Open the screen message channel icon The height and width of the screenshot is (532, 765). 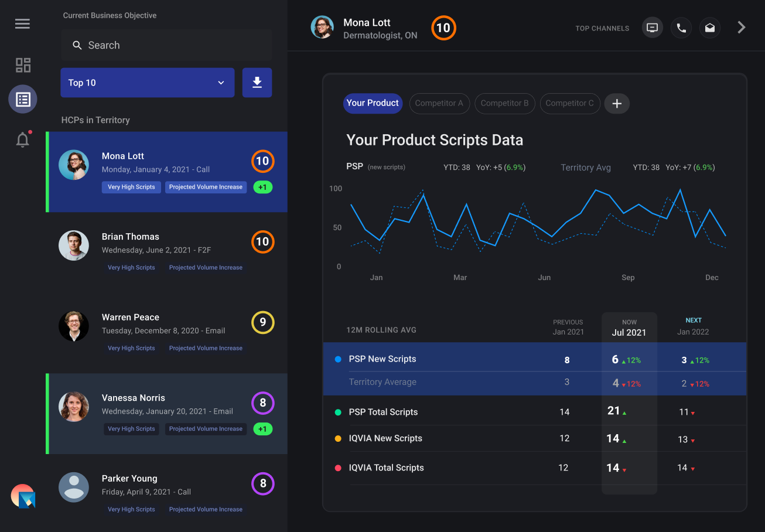point(652,28)
